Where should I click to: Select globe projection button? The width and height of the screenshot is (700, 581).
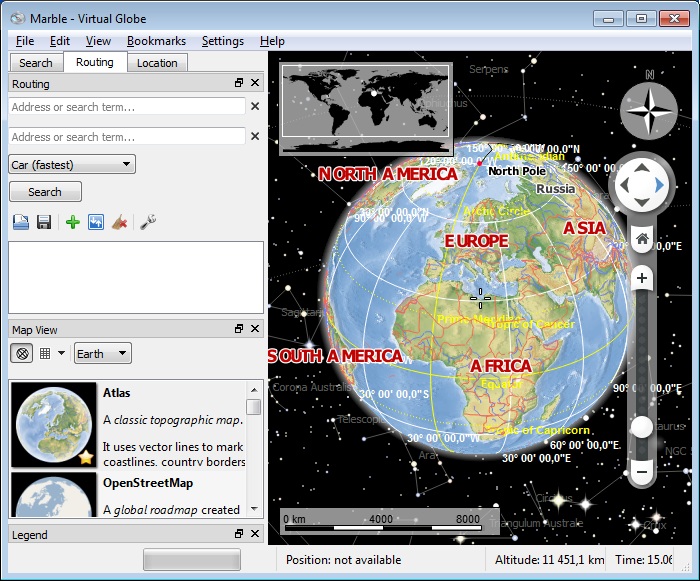(21, 354)
